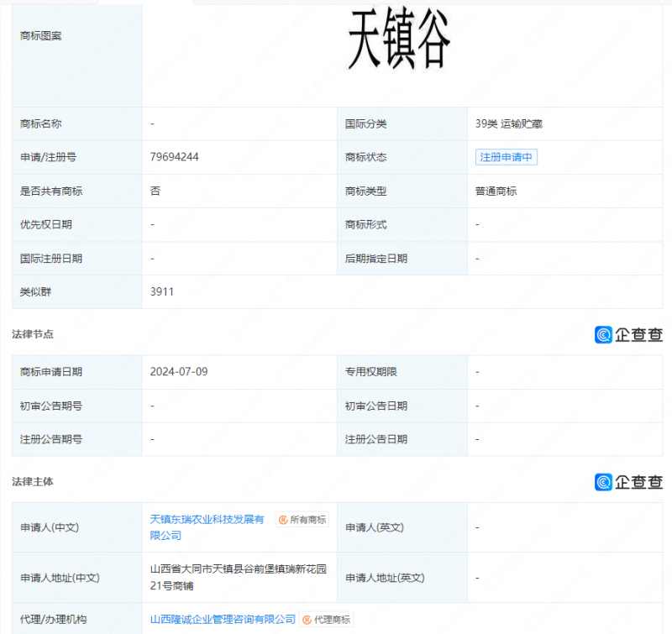Click the similar group value 3911
672x634 pixels.
(x=161, y=291)
